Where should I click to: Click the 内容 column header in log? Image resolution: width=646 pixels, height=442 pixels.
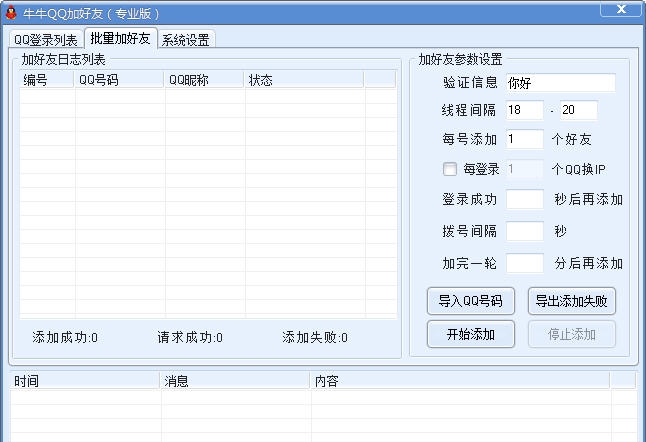click(460, 381)
